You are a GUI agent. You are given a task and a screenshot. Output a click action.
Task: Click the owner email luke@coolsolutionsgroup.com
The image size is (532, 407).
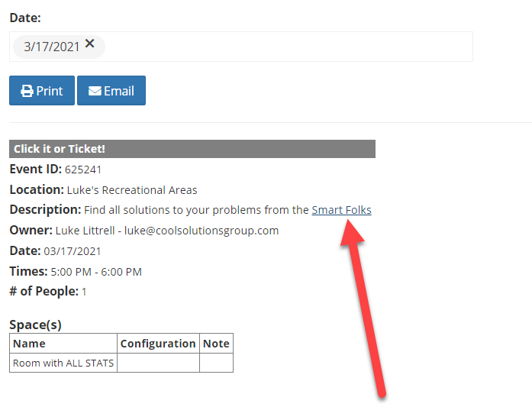tap(202, 231)
